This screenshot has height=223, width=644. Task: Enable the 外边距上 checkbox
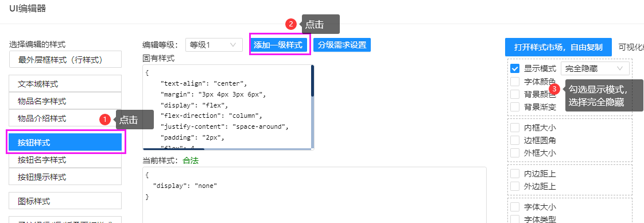point(515,186)
